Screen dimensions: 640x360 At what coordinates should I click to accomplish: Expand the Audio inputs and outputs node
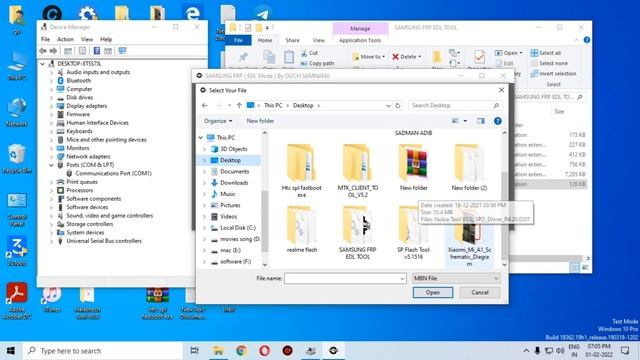(x=51, y=72)
